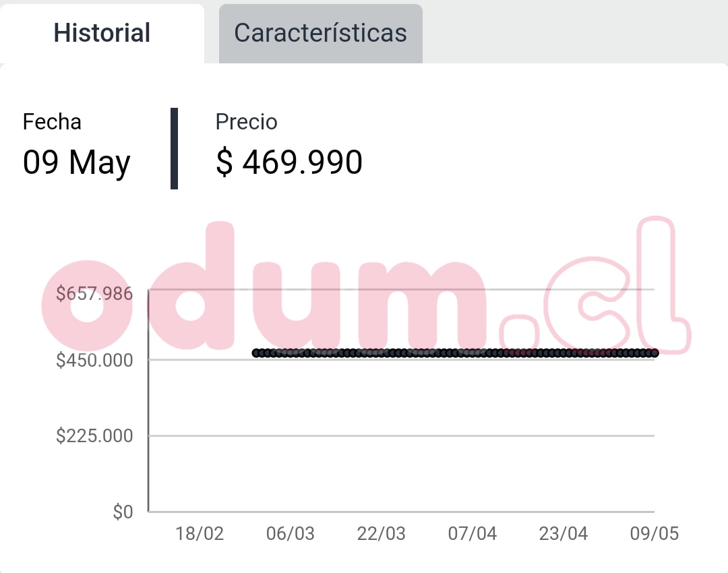
Task: Click the 23/04 x-axis date label
Action: click(x=564, y=534)
